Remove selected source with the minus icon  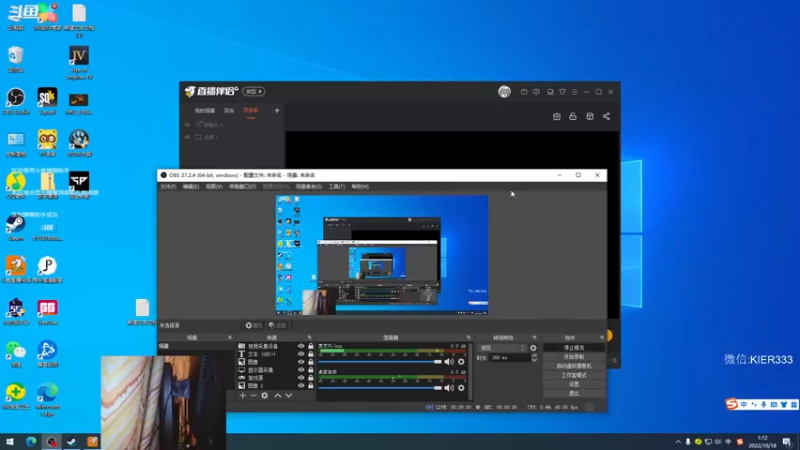click(254, 395)
